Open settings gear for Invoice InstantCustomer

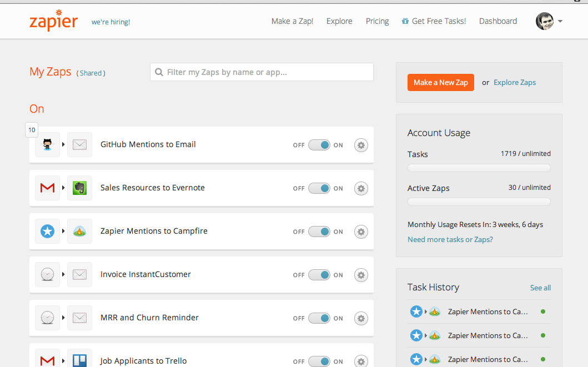(x=361, y=275)
